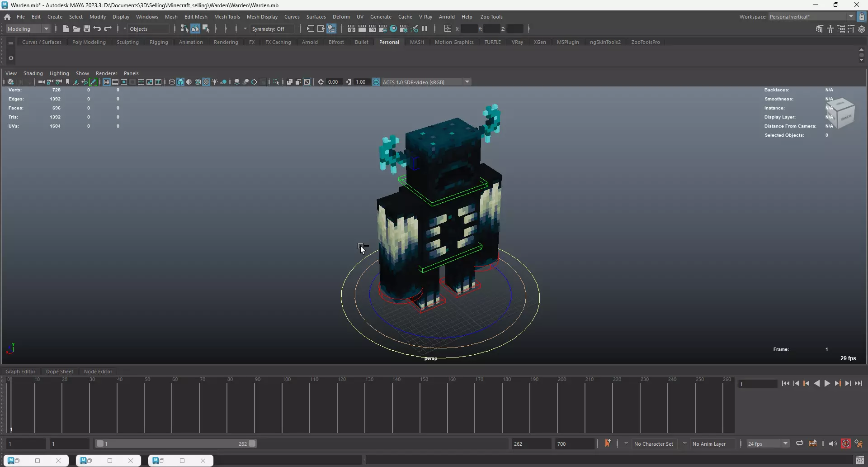The width and height of the screenshot is (868, 467).
Task: Select by hierarchy mode icon
Action: [184, 29]
